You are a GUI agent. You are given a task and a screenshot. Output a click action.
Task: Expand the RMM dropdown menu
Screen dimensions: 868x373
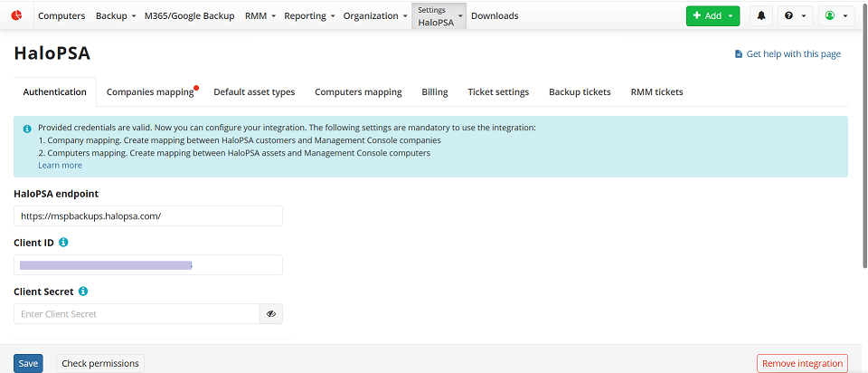tap(260, 16)
